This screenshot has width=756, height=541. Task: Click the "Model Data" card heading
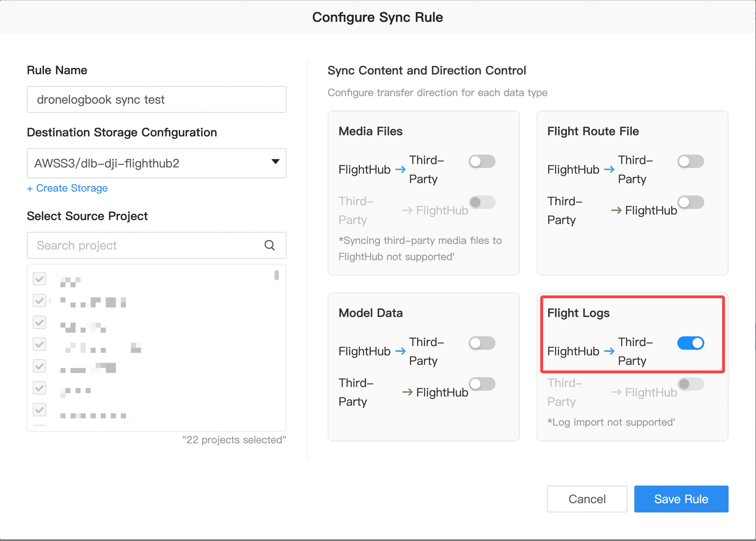coord(370,313)
